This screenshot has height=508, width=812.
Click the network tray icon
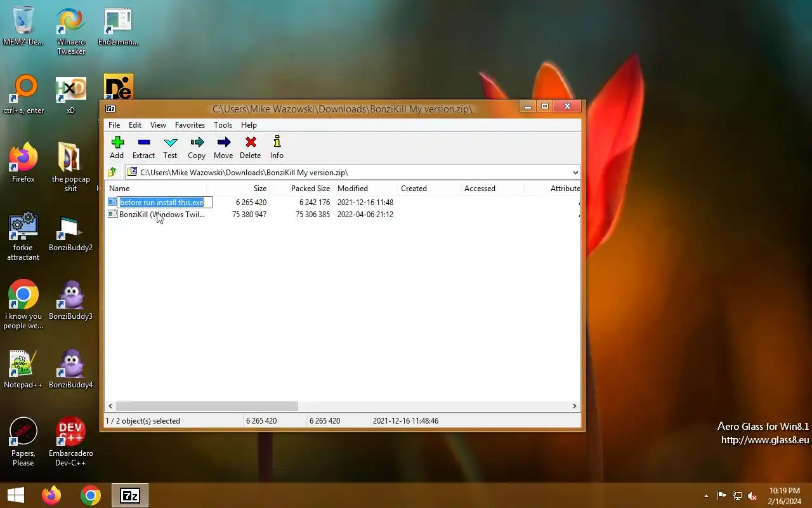(x=737, y=496)
